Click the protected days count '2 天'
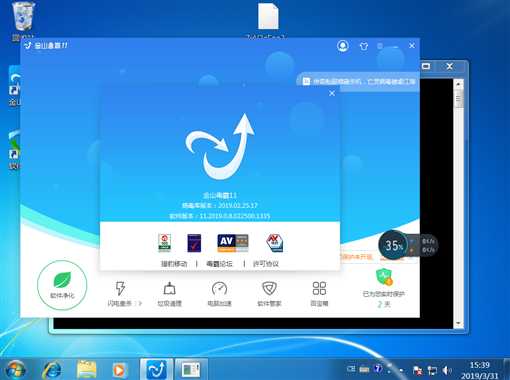This screenshot has height=380, width=510. [x=384, y=304]
